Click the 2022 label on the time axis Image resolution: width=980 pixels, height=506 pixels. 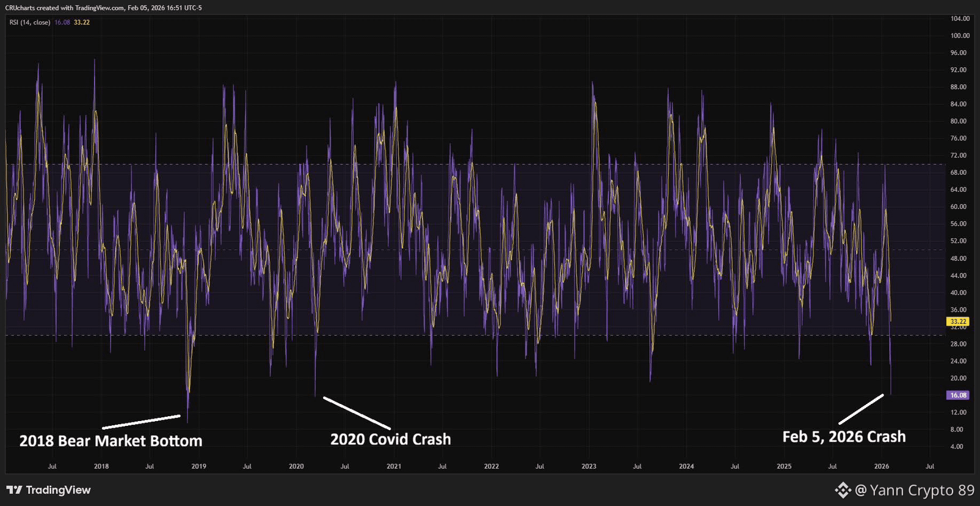coord(492,466)
